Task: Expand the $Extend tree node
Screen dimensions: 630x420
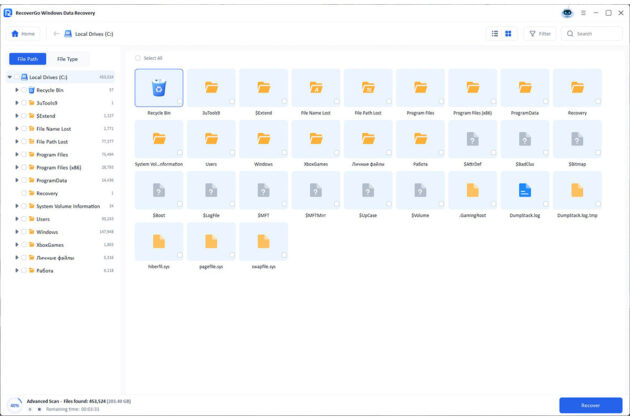Action: coord(17,116)
